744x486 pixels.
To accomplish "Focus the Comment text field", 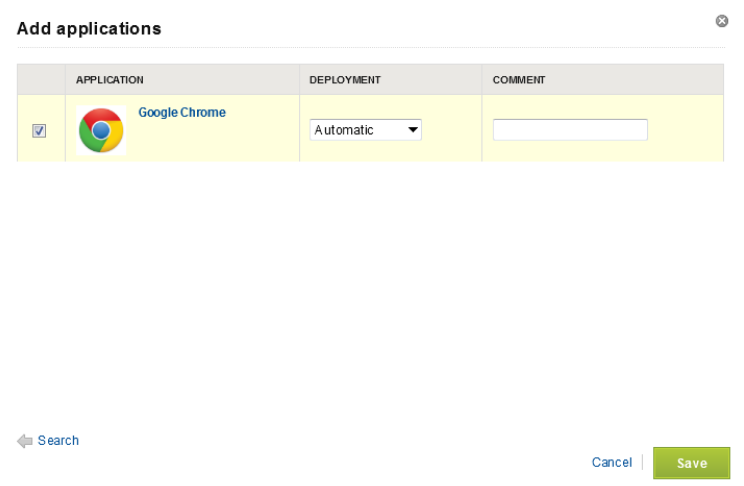I will 570,130.
